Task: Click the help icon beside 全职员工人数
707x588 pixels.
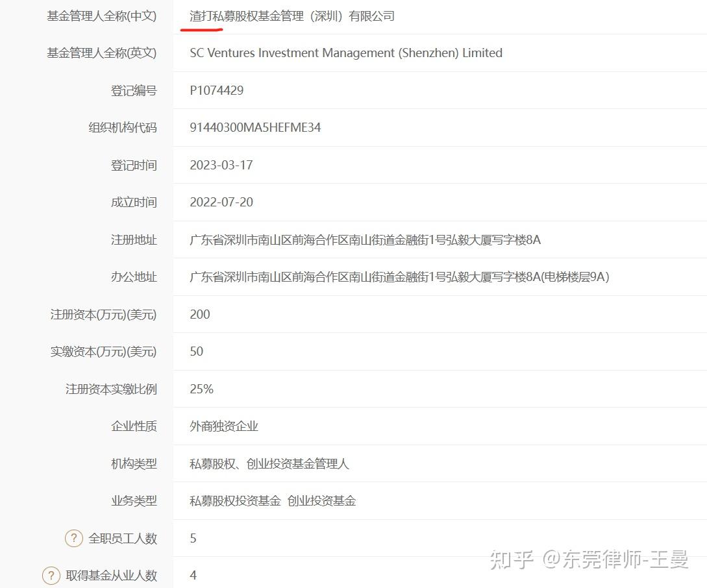Action: (74, 538)
